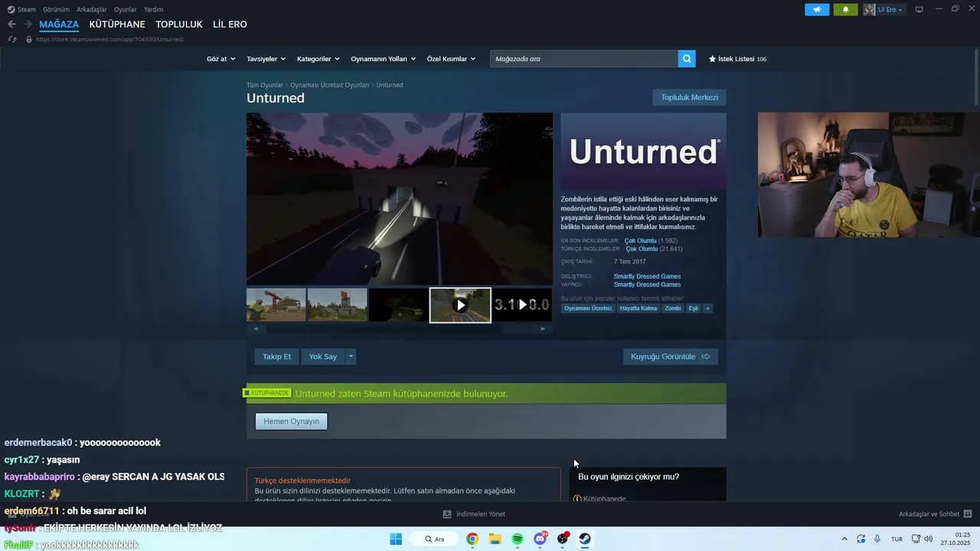Click the manage downloads icon
Screen dimensions: 980x551
click(x=447, y=514)
